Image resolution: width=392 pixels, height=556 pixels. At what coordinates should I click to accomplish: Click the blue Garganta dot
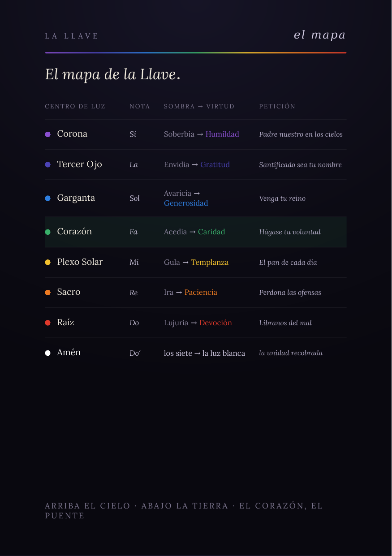pos(48,198)
